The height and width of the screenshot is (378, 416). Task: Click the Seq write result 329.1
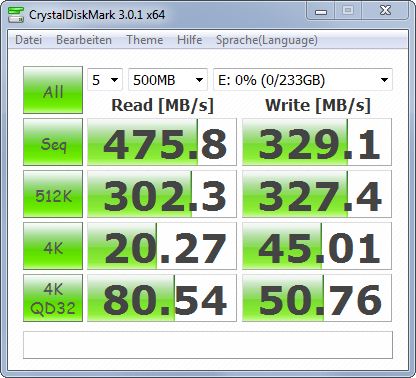(317, 142)
